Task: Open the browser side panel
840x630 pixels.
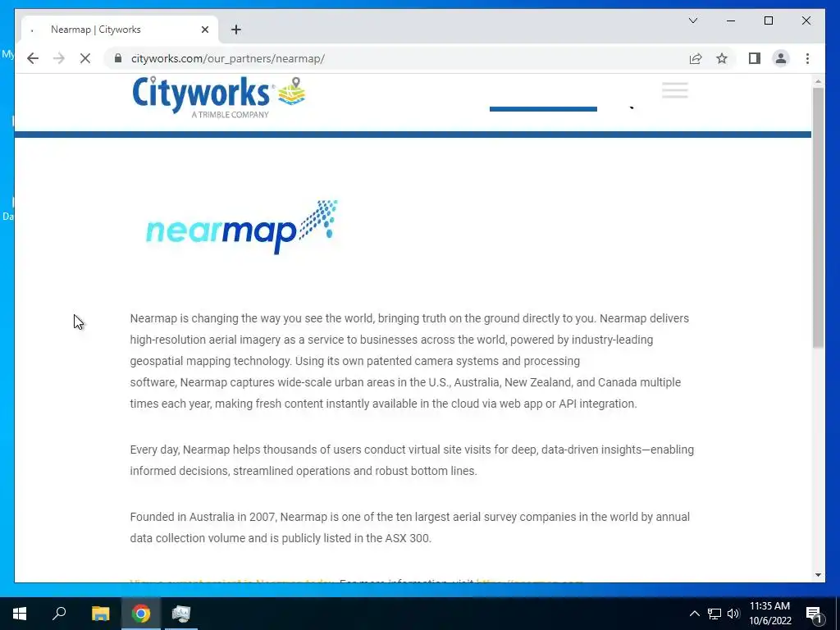Action: pyautogui.click(x=755, y=58)
